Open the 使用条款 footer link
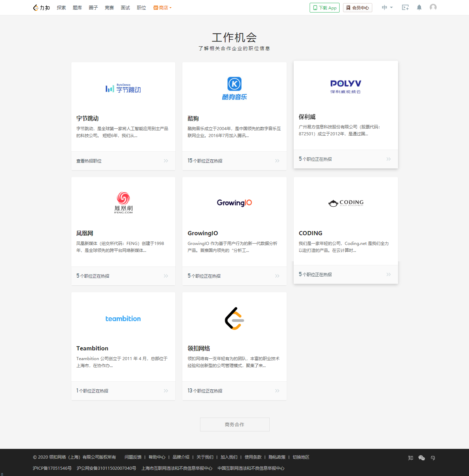Image resolution: width=469 pixels, height=476 pixels. [253, 457]
